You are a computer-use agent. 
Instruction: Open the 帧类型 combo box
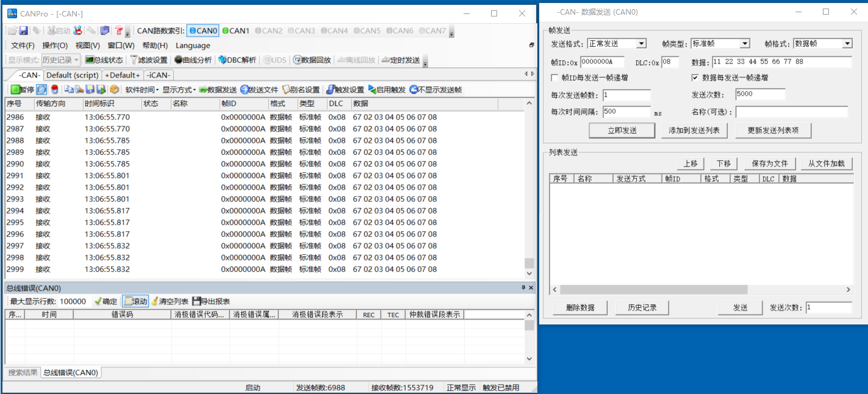tap(744, 44)
